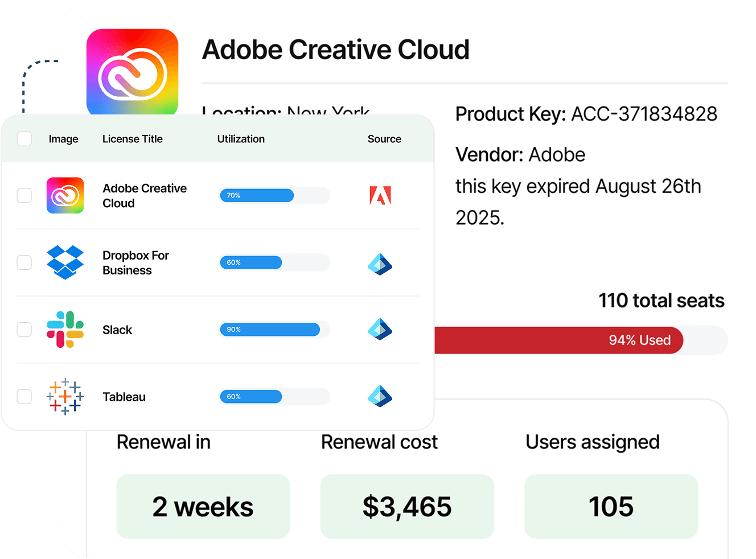Tick the Tableau row checkbox
The width and height of the screenshot is (756, 559).
(24, 396)
